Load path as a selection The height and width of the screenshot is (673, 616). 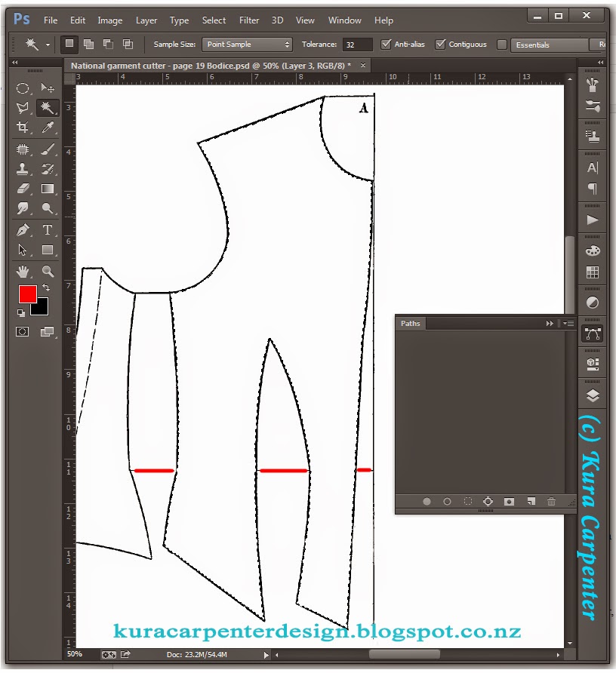pos(467,501)
